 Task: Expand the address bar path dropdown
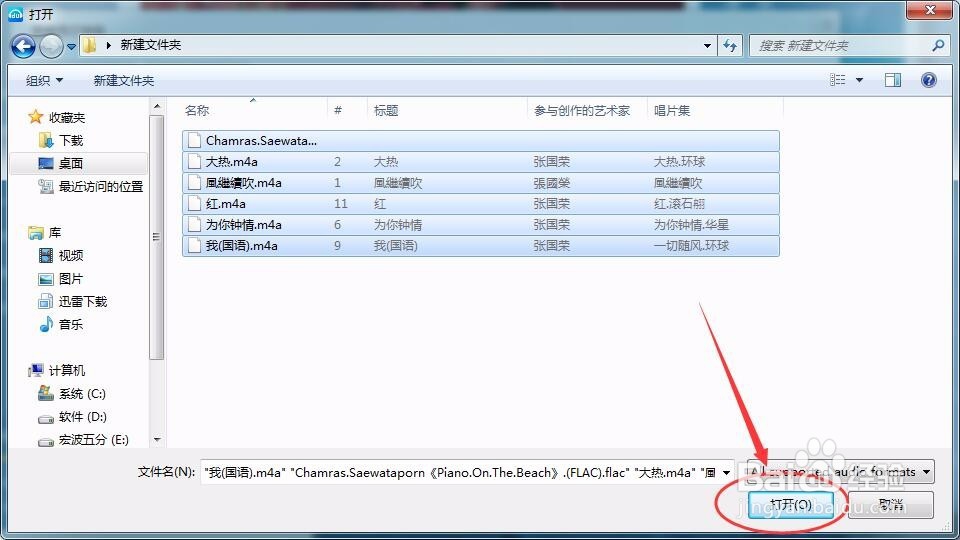pyautogui.click(x=707, y=45)
